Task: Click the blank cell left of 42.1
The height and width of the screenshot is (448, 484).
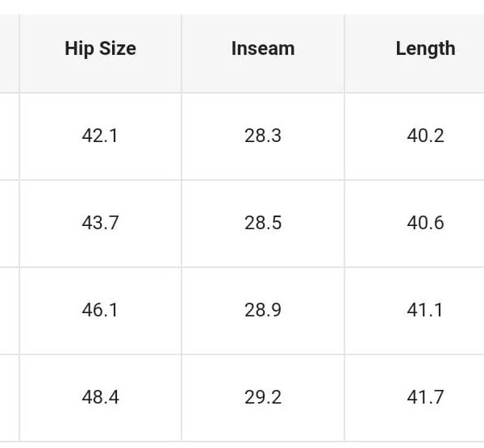Action: [9, 136]
